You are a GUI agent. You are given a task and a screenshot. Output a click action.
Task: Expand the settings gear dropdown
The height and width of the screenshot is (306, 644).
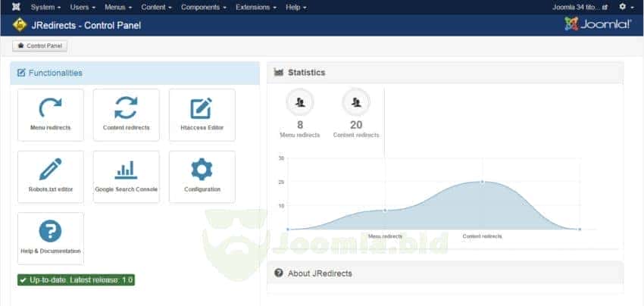click(627, 7)
